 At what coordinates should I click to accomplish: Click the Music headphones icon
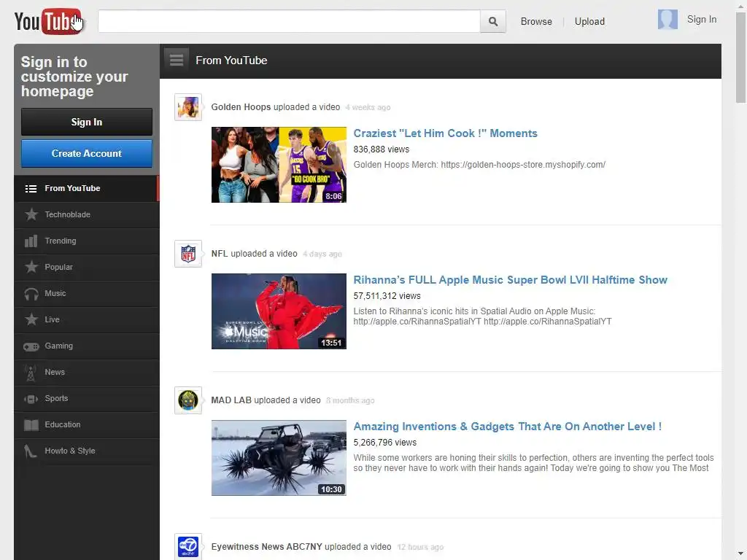31,294
